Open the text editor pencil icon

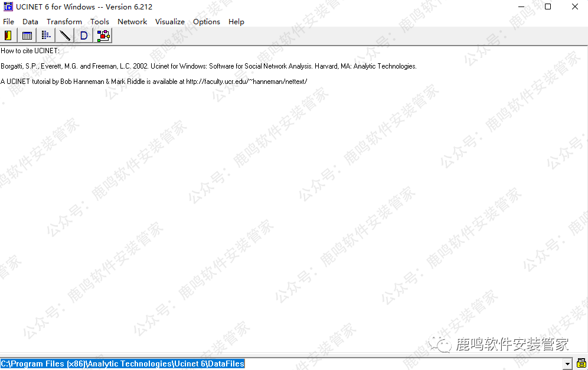coord(65,35)
